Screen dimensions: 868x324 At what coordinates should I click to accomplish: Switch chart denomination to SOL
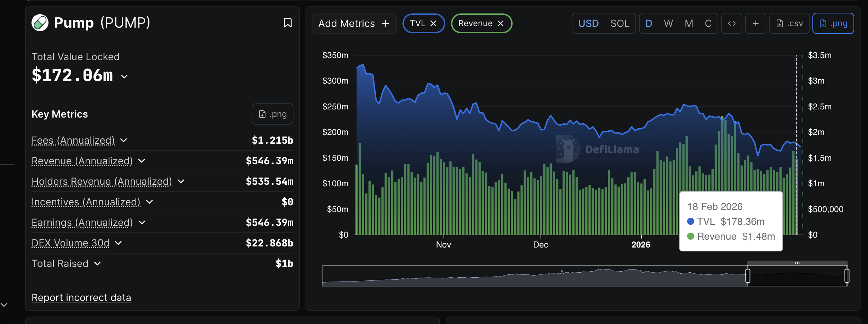click(619, 23)
